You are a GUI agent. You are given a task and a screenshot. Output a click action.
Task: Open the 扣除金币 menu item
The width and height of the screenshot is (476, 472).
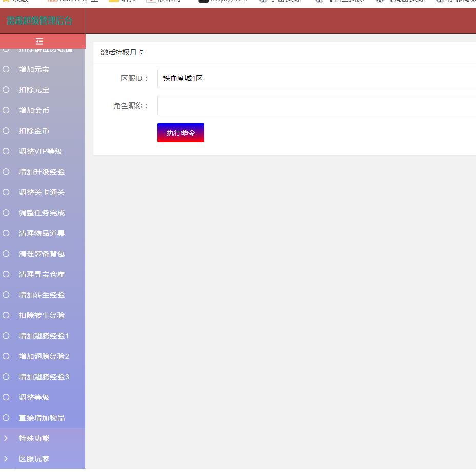34,131
